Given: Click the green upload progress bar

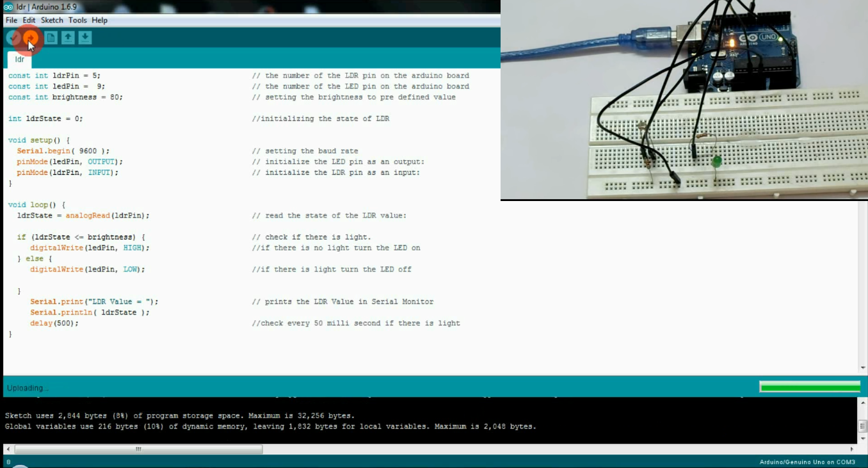Looking at the screenshot, I should coord(809,387).
